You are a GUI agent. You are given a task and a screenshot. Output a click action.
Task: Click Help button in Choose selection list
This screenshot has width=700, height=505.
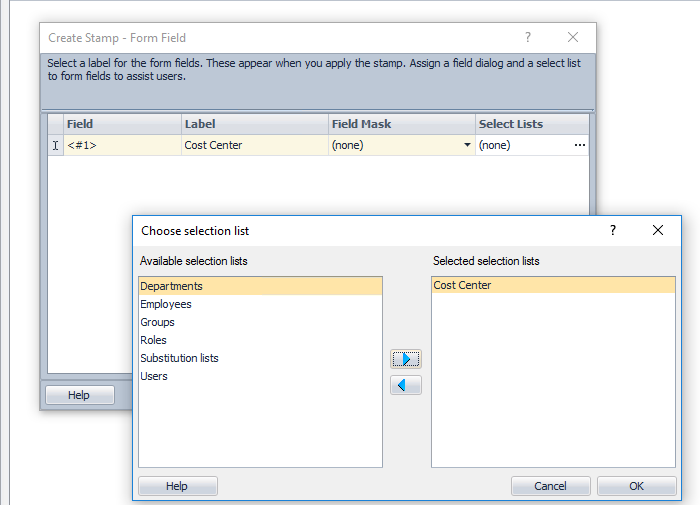[177, 486]
